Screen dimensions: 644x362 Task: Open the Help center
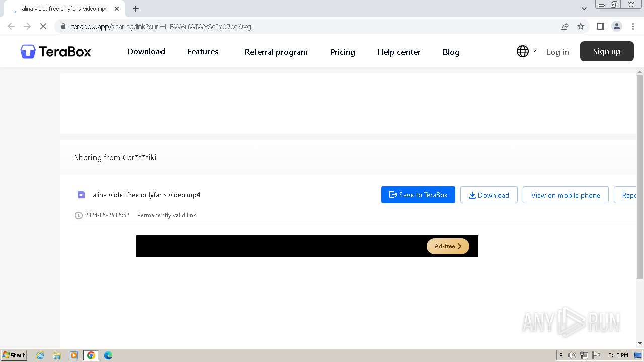click(398, 52)
